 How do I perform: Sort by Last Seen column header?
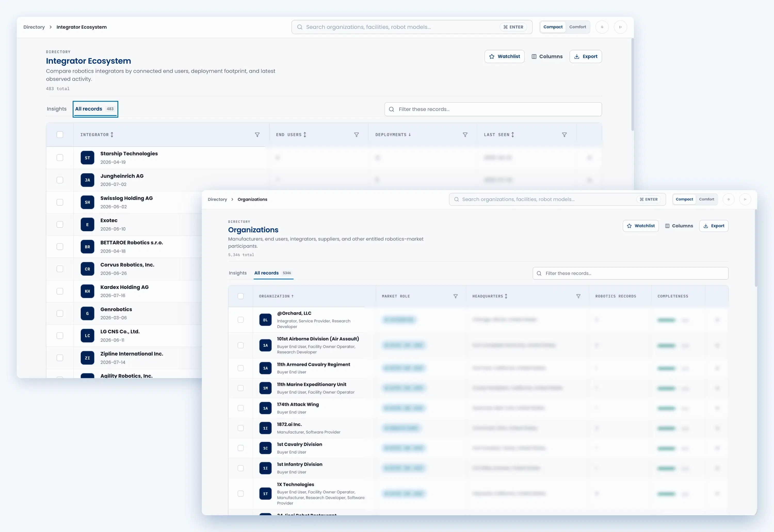tap(499, 135)
